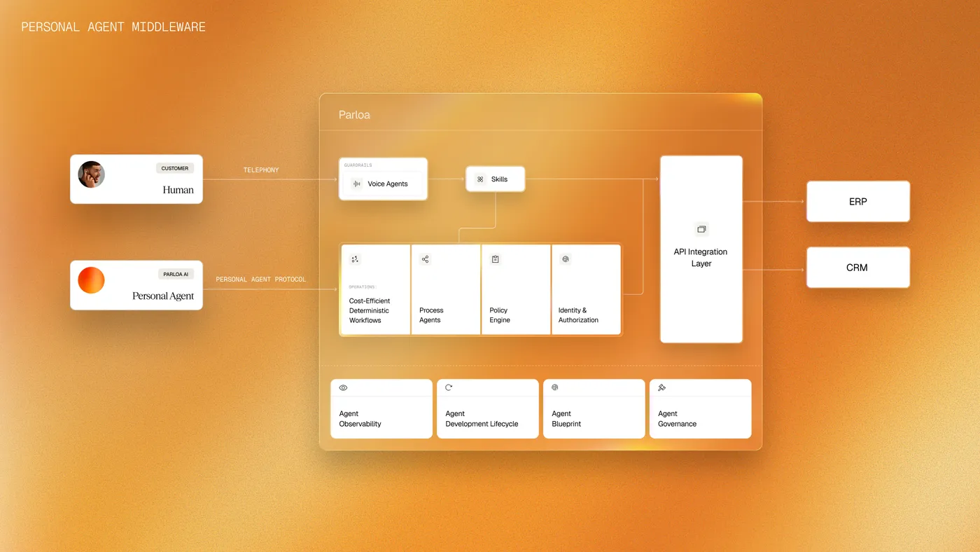Click the "PERSONAL AGENT PROTOCOL" connector label

click(x=261, y=280)
